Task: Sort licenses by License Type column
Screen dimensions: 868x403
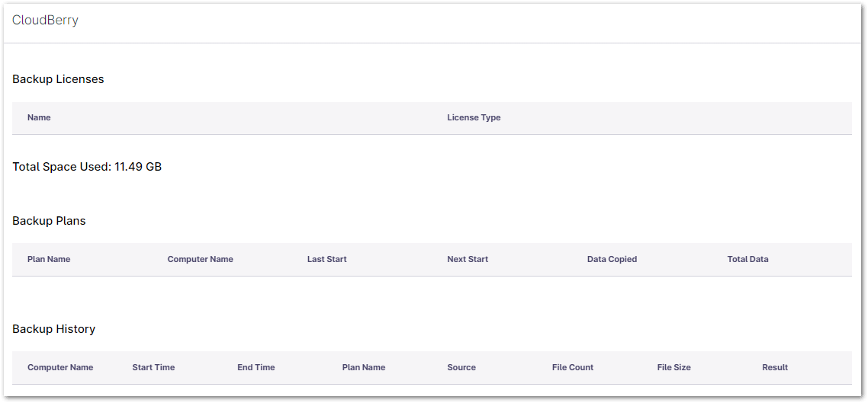Action: pos(474,118)
